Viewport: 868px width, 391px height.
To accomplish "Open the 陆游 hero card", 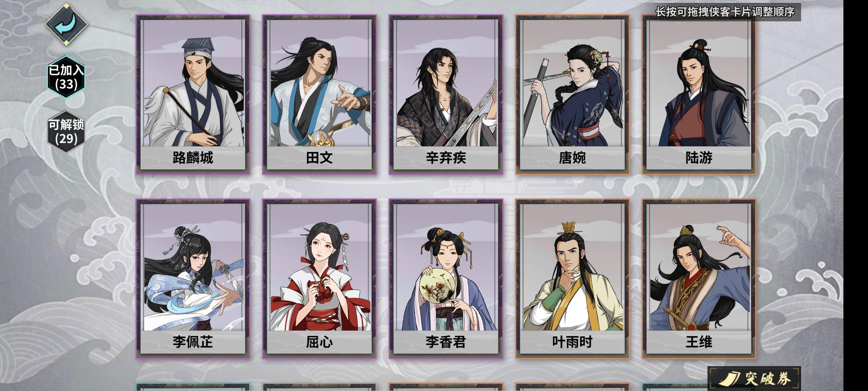I will tap(699, 94).
